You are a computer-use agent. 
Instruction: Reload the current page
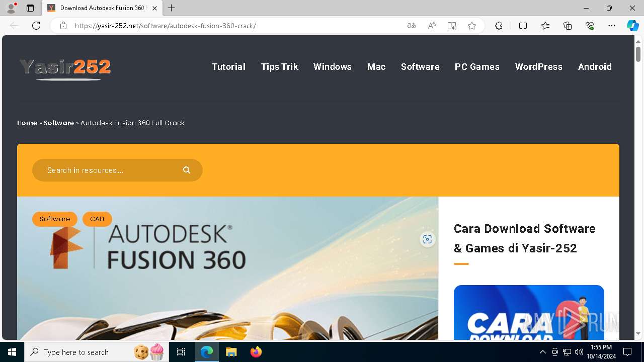tap(36, 26)
